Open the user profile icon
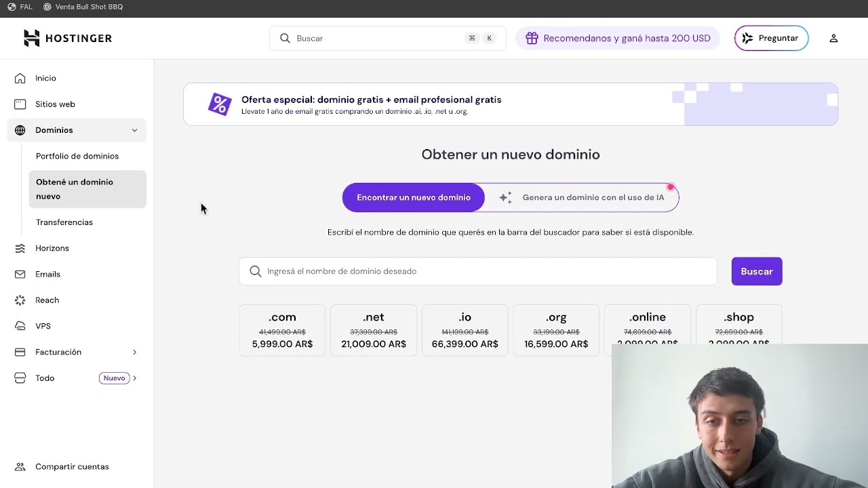The height and width of the screenshot is (488, 868). click(833, 39)
